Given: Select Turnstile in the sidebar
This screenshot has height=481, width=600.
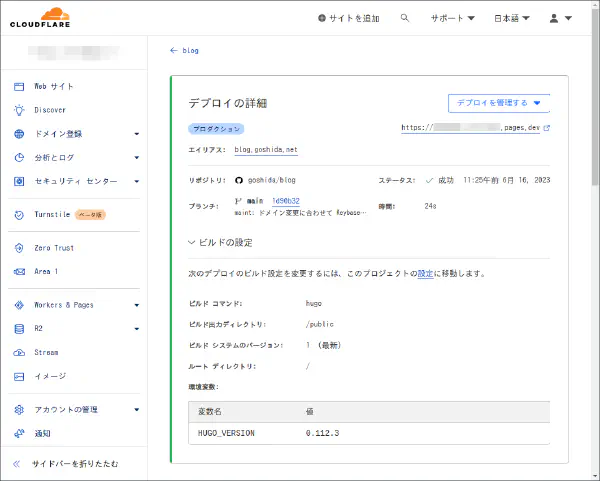Looking at the screenshot, I should [x=52, y=215].
